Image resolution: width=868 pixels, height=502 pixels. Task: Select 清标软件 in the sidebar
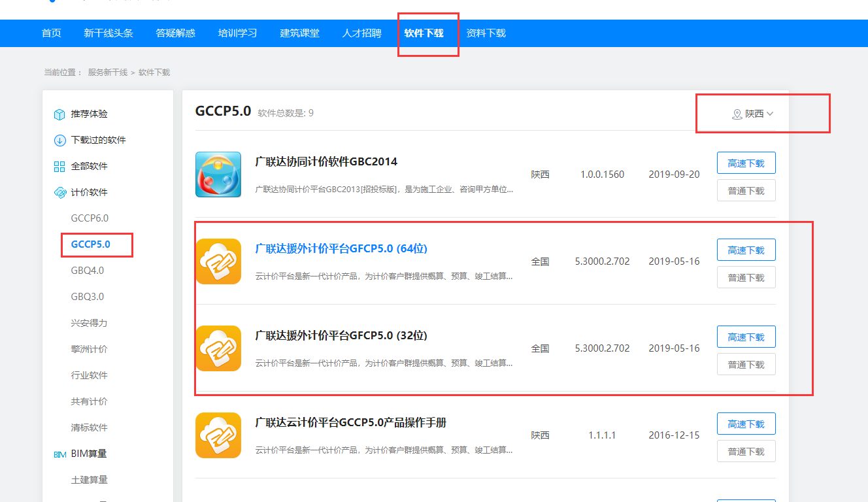[x=90, y=427]
